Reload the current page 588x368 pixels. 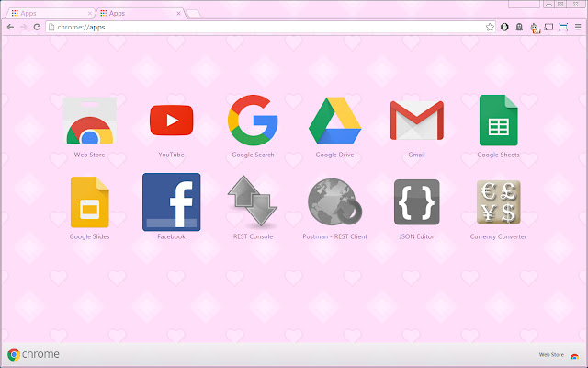[37, 27]
